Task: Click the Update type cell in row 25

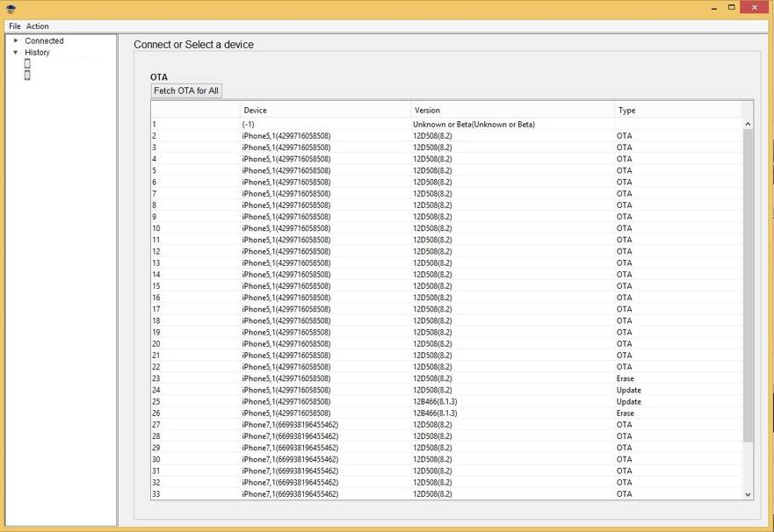Action: [628, 402]
